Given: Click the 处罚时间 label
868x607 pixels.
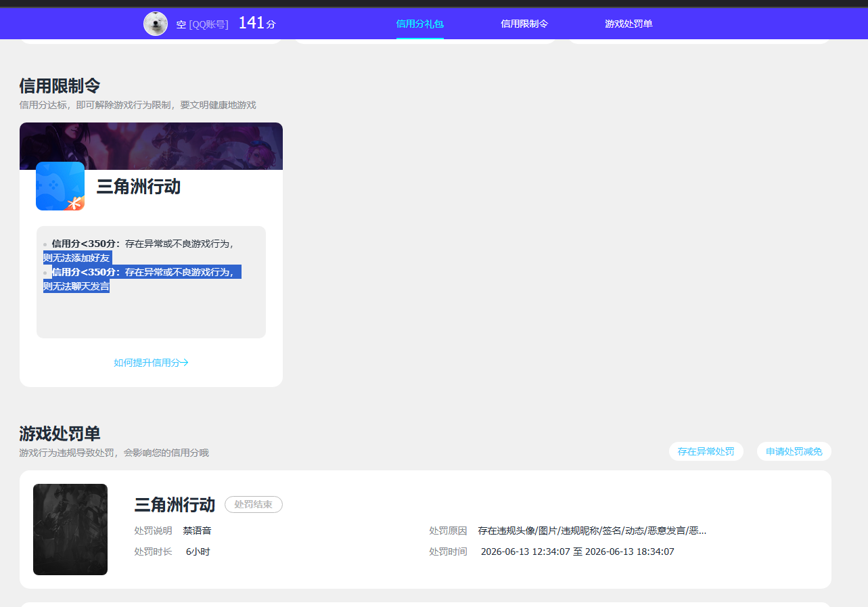Looking at the screenshot, I should tap(448, 552).
